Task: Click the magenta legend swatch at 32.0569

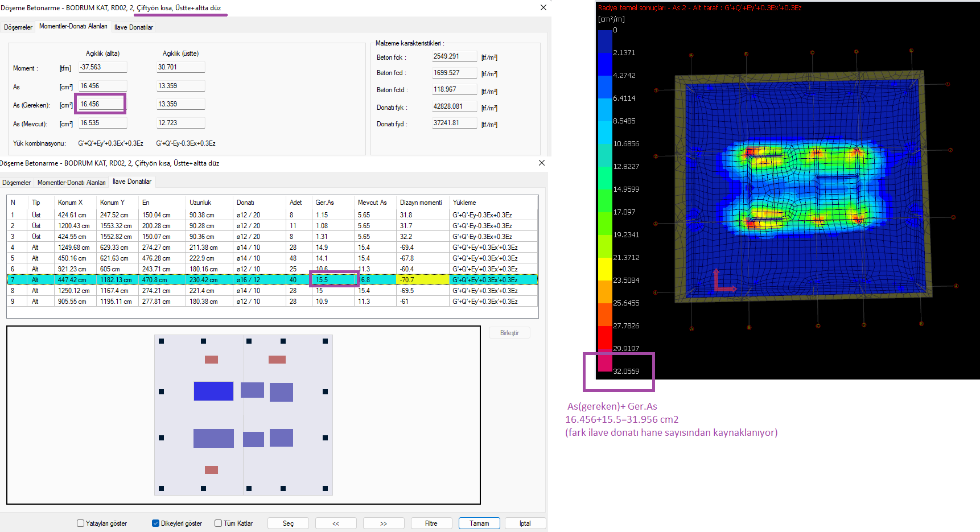Action: [x=605, y=360]
